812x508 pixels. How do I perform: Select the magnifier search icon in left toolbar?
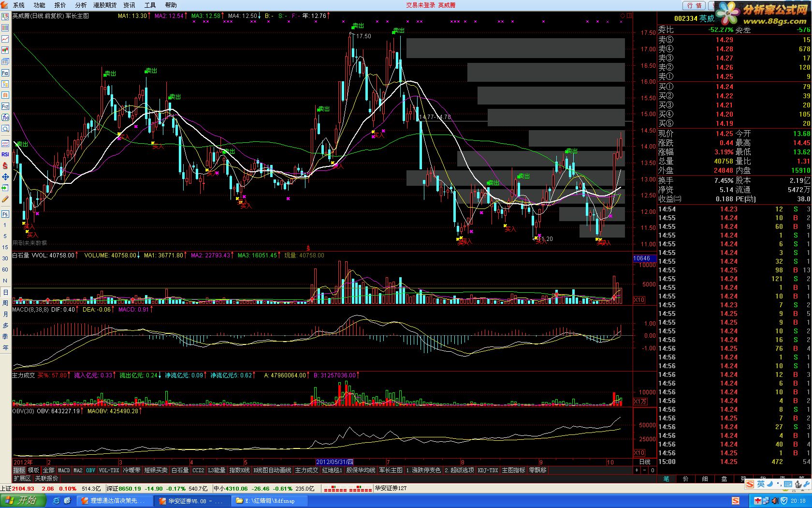point(5,129)
